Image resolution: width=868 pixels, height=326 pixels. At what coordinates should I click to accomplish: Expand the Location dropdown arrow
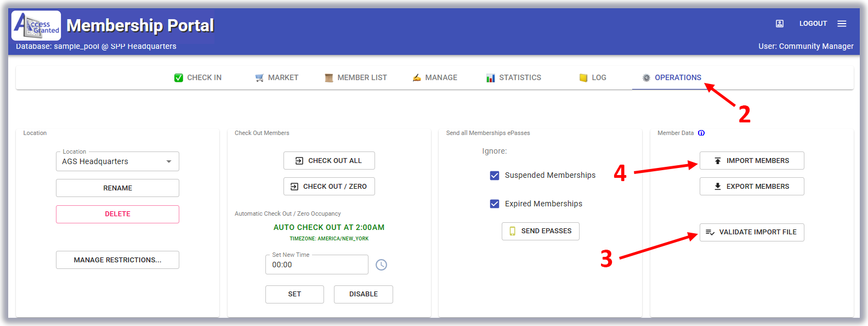tap(169, 161)
